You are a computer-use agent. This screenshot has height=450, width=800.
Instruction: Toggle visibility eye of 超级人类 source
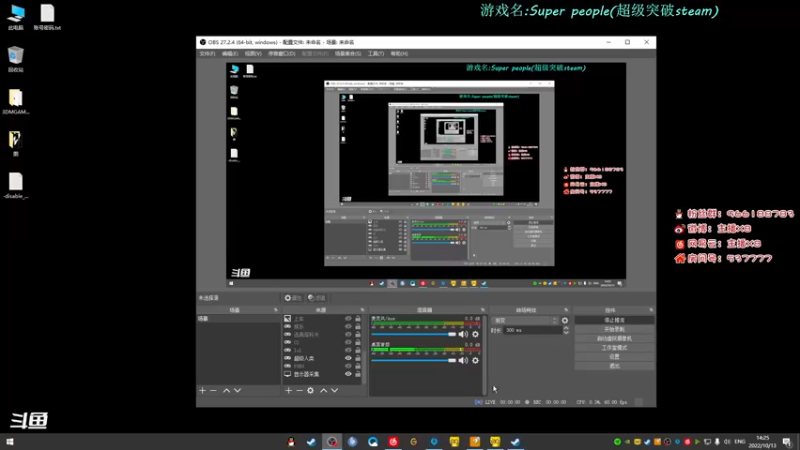coord(348,358)
